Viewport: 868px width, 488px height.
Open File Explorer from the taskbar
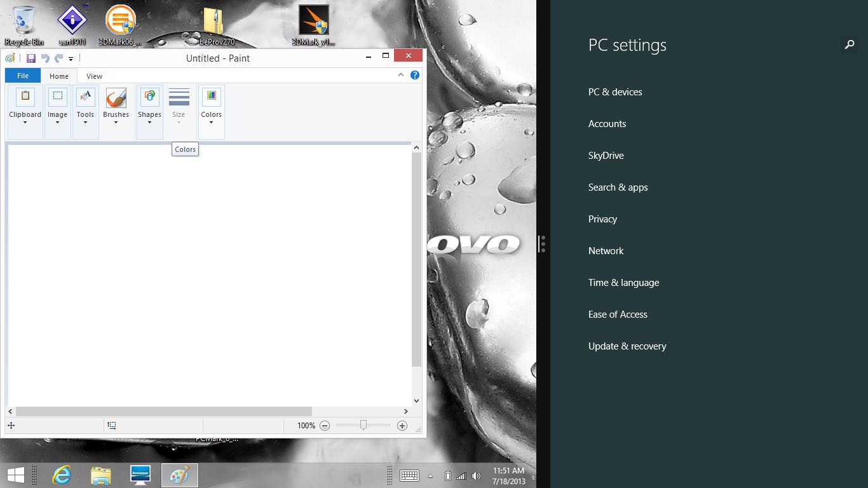[x=101, y=475]
